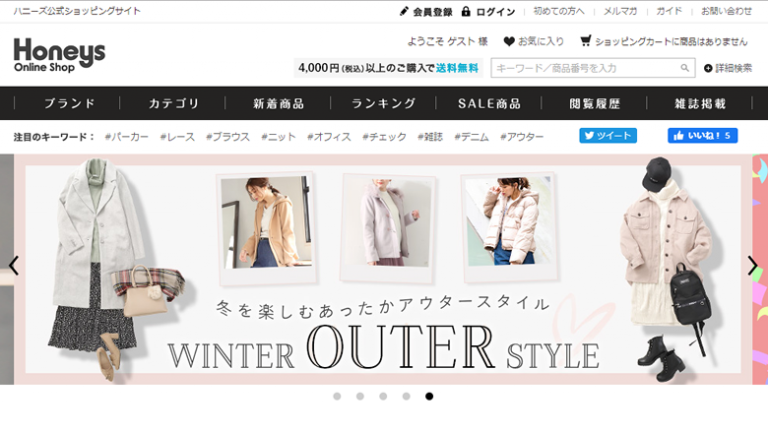The width and height of the screenshot is (768, 432).
Task: Show previous banner with left arrow
Action: pos(14,266)
